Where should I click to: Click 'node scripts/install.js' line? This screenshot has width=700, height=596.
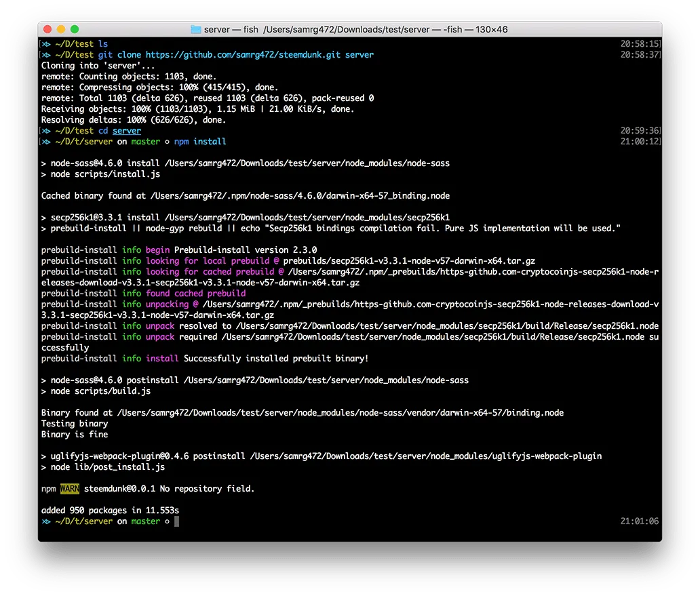[x=100, y=174]
